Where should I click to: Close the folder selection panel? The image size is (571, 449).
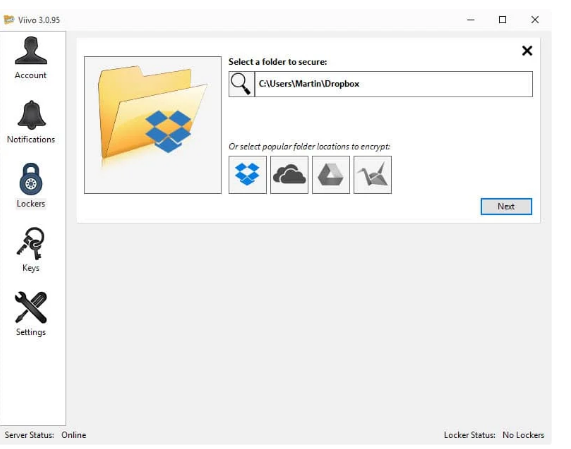[x=527, y=51]
